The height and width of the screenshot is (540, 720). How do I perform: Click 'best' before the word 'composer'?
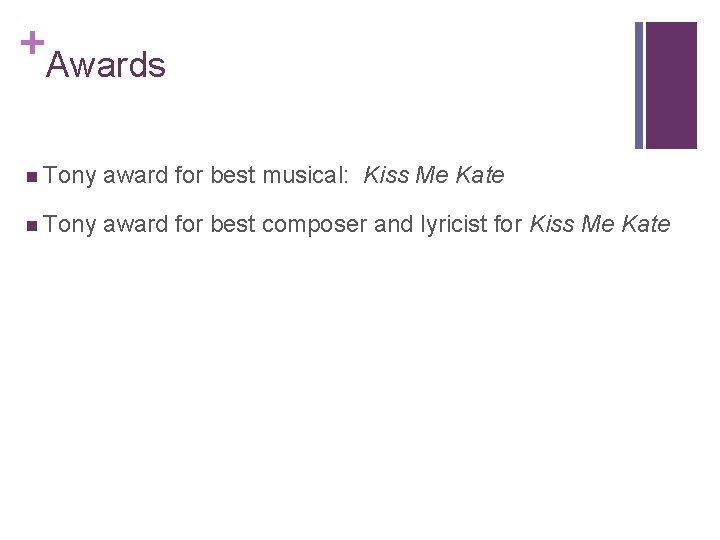click(232, 224)
